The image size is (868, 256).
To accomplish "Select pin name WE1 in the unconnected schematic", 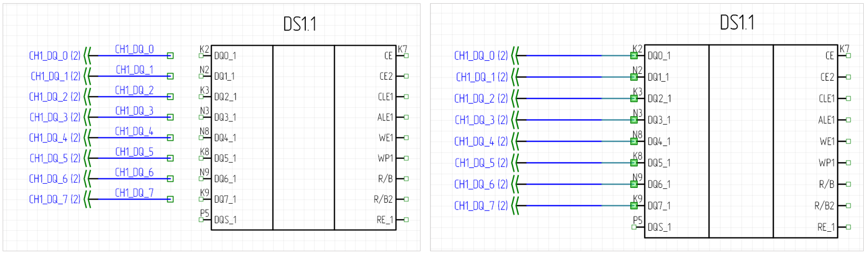I will 386,138.
